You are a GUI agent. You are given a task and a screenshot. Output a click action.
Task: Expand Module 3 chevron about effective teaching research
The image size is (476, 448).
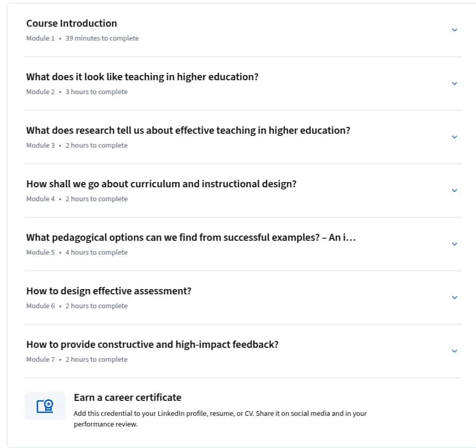(x=455, y=137)
